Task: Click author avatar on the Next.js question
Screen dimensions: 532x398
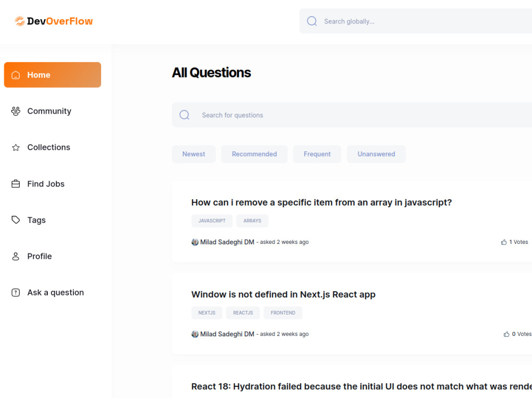Action: (195, 334)
